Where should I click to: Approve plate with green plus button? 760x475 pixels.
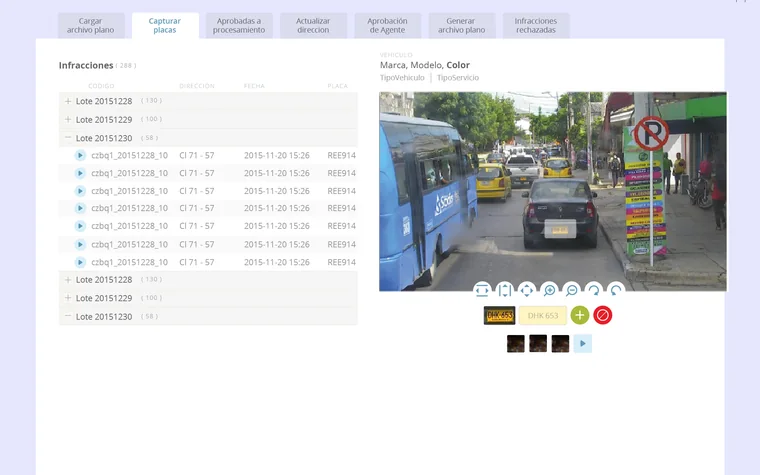click(x=580, y=315)
